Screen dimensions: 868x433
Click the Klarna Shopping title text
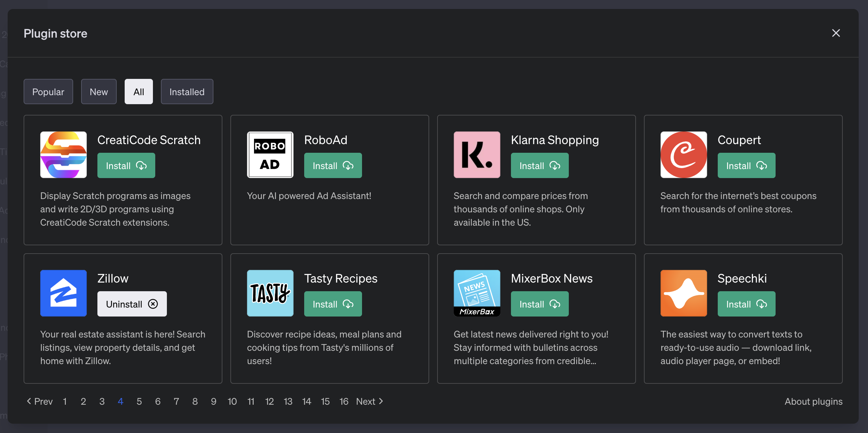tap(555, 140)
